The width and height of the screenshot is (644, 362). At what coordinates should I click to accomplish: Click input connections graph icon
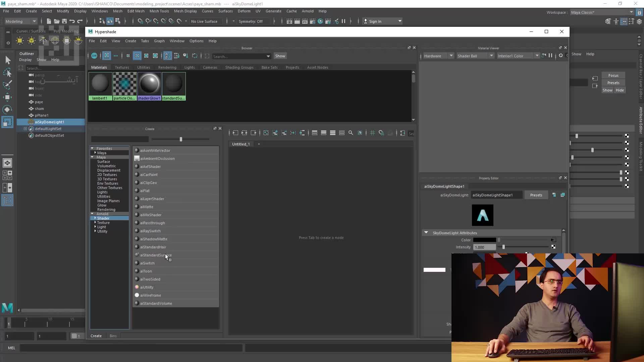[235, 133]
